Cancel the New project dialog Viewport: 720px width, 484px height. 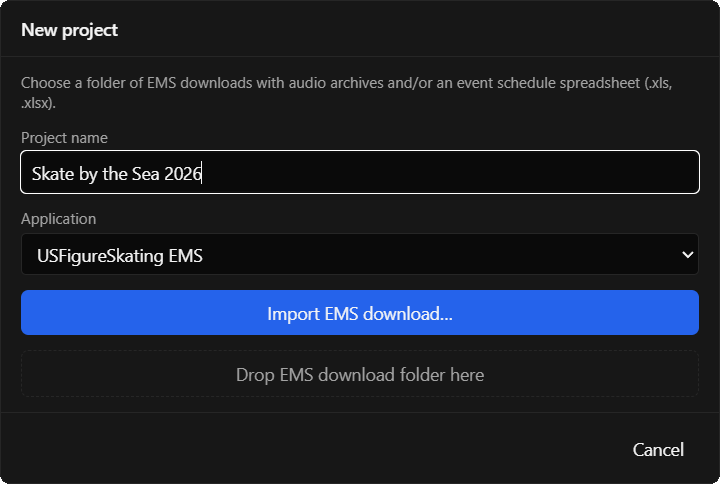tap(658, 450)
